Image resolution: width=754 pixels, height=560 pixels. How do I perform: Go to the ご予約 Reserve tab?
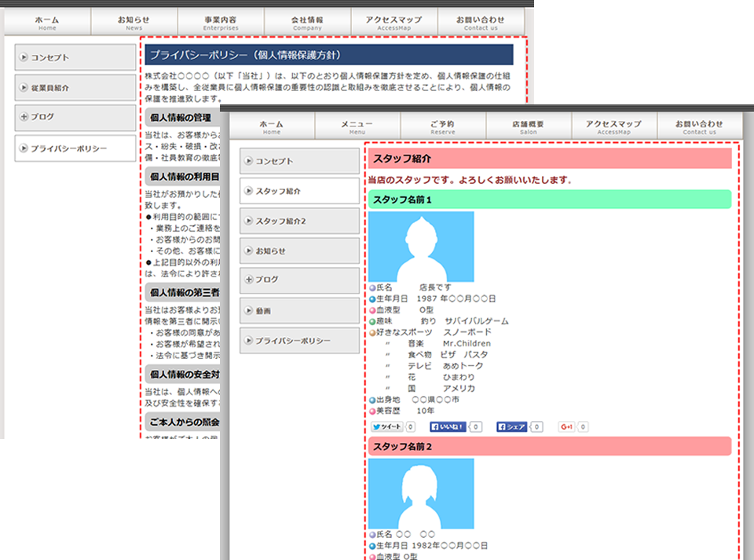click(443, 127)
